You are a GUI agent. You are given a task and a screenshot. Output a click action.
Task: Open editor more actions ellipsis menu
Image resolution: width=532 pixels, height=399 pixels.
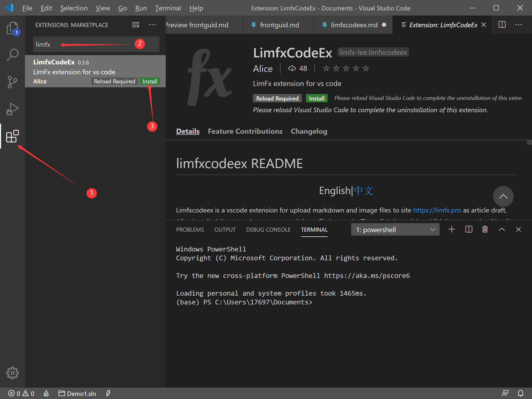click(x=518, y=25)
